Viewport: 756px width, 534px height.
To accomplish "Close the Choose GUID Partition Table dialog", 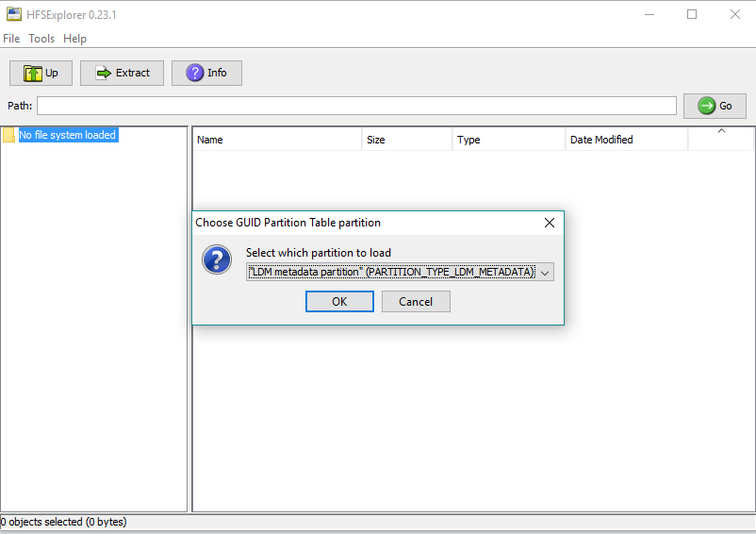I will click(x=550, y=223).
